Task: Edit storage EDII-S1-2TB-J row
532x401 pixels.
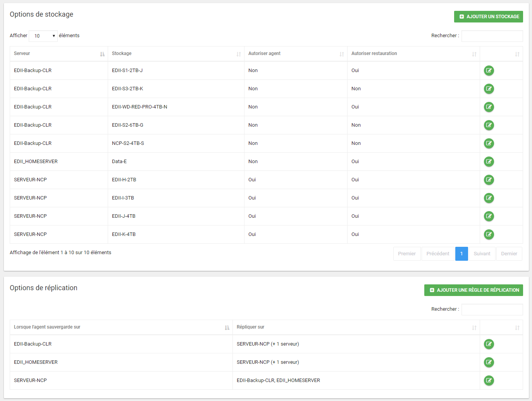Action: [489, 71]
